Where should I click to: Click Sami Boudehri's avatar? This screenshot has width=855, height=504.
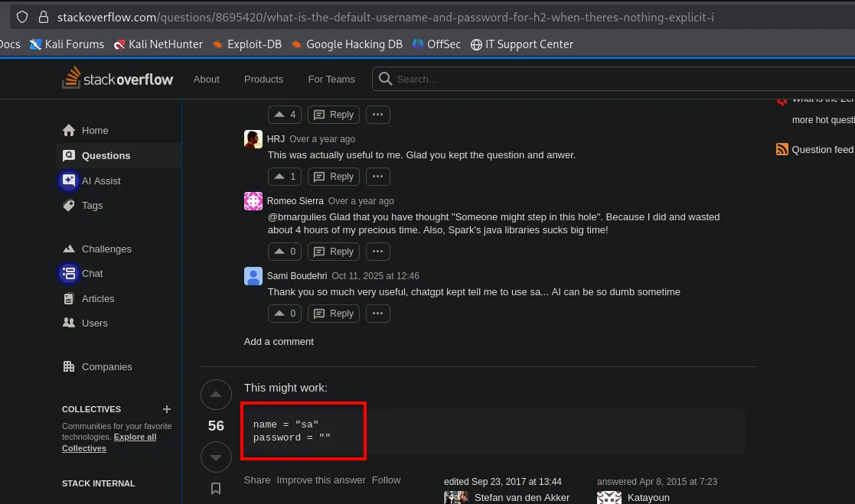click(253, 275)
